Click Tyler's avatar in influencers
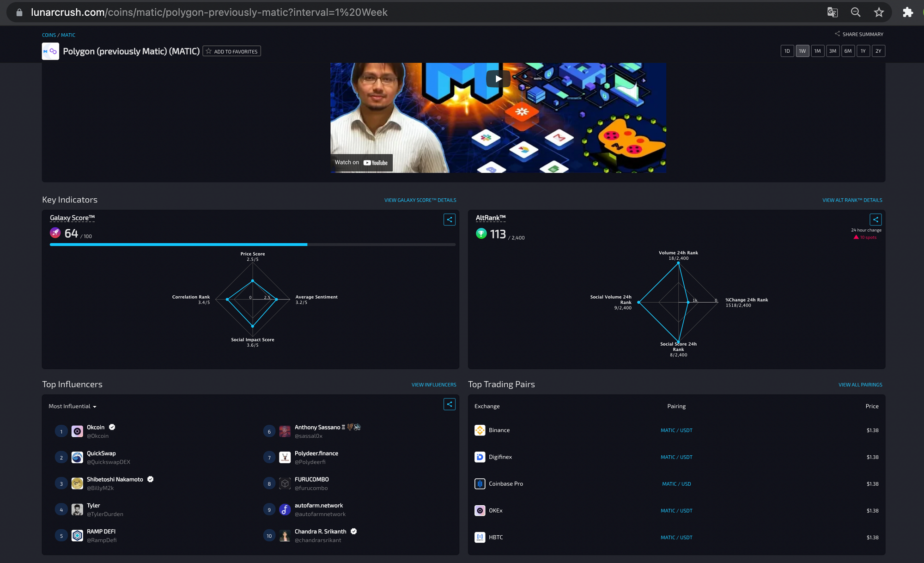This screenshot has width=924, height=563. tap(77, 510)
